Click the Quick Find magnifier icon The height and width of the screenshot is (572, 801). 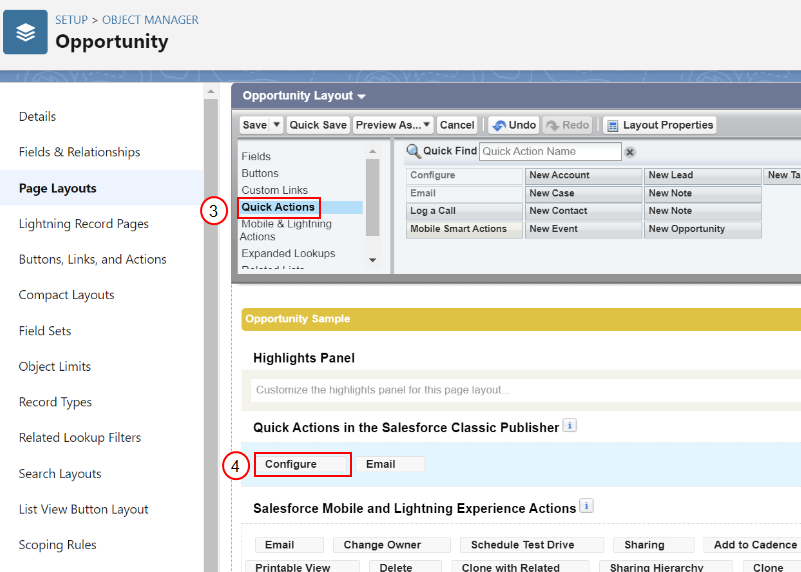pyautogui.click(x=413, y=151)
